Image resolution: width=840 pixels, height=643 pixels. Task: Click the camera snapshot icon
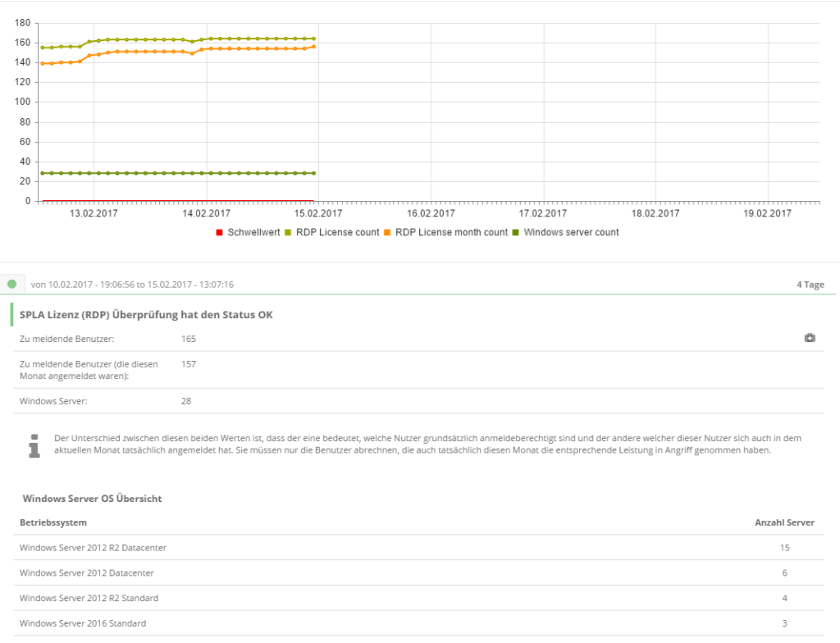pos(810,338)
